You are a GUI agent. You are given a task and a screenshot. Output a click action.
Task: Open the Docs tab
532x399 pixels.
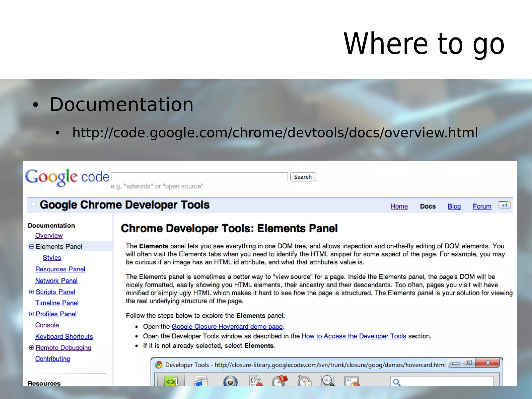pyautogui.click(x=428, y=206)
